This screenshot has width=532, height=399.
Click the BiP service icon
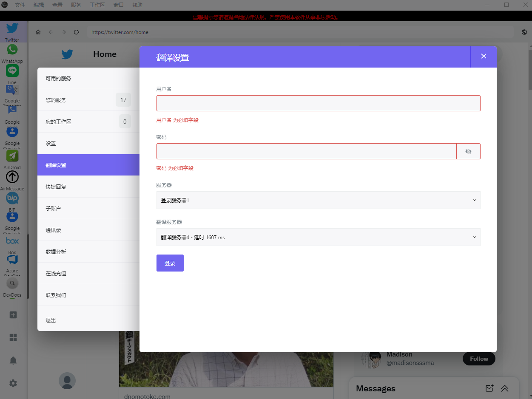coord(12,198)
